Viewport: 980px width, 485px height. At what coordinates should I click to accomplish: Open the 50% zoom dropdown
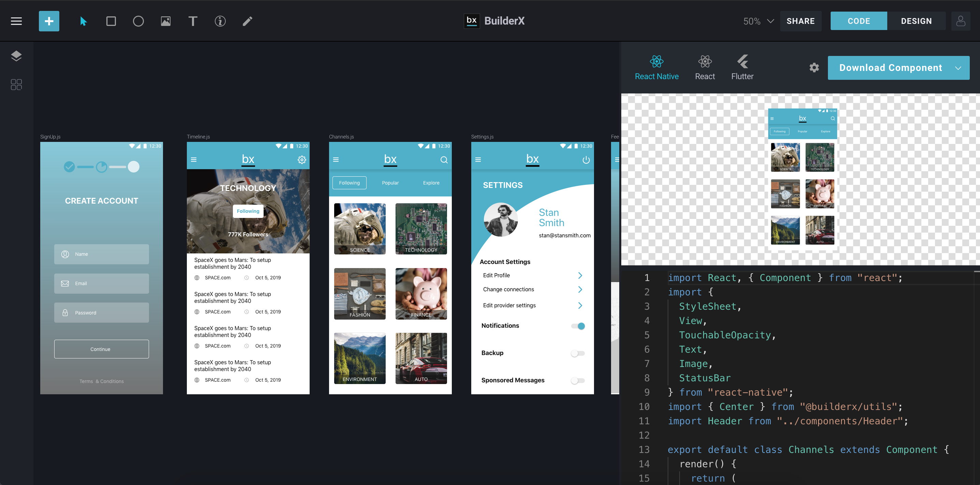pos(759,21)
